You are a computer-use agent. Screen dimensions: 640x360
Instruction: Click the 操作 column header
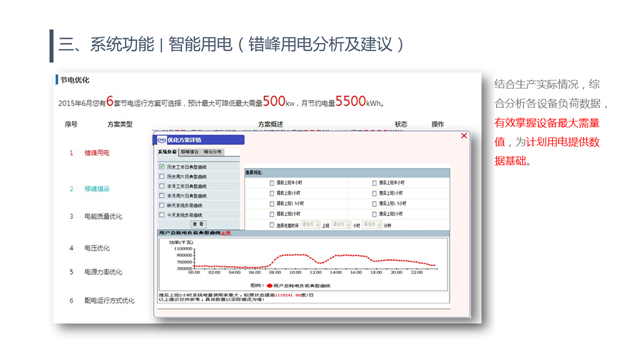(x=438, y=124)
